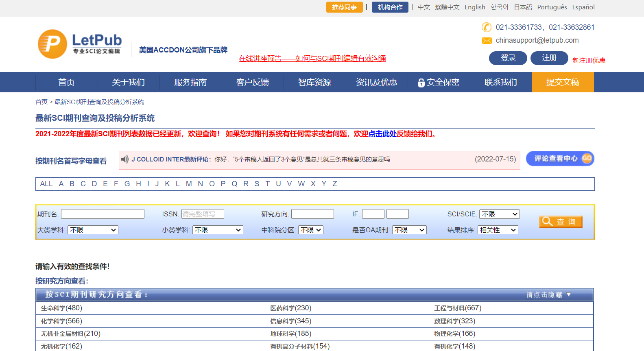The height and width of the screenshot is (351, 644).
Task: Open the 生命科学(480) research category
Action: coord(61,308)
